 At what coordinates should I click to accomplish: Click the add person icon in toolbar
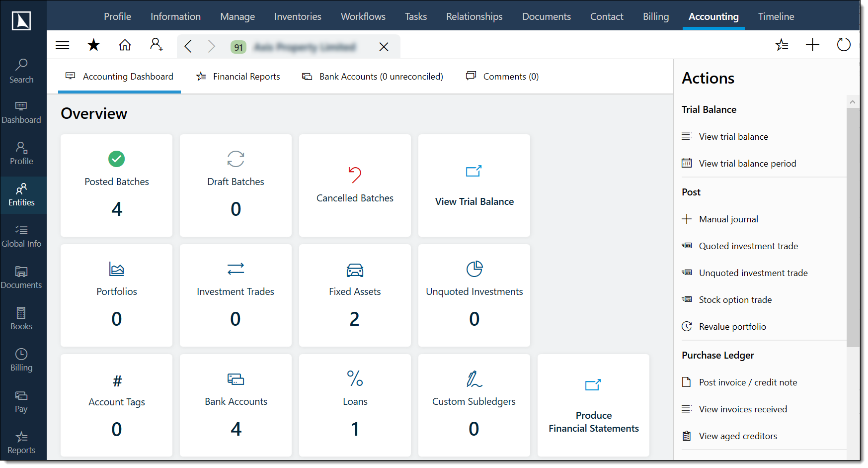click(x=157, y=45)
